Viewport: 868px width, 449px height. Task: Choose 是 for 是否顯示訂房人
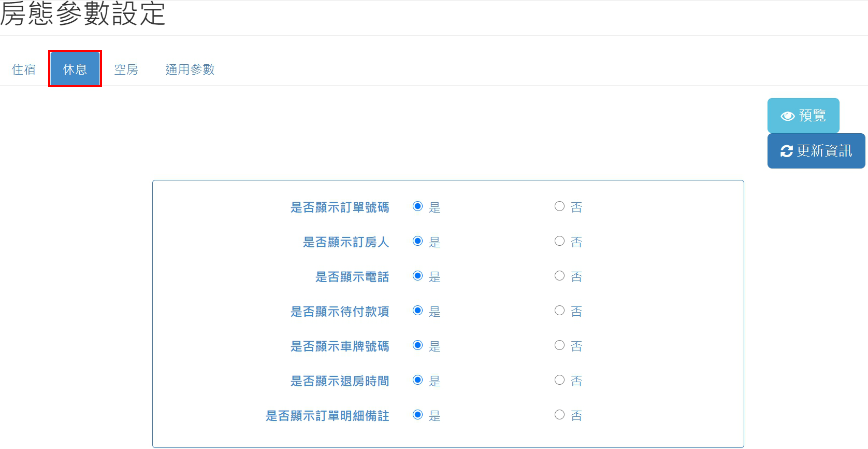coord(417,241)
